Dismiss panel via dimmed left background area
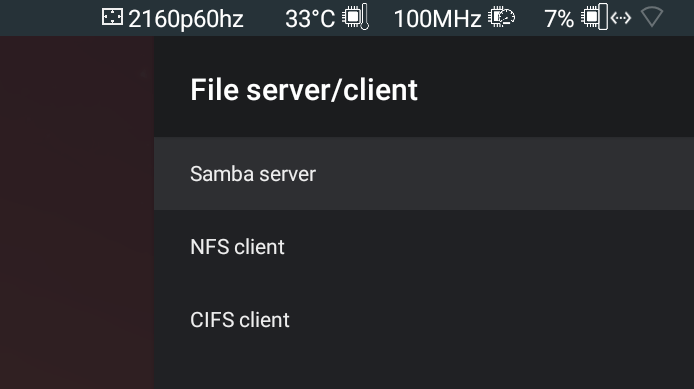 point(77,212)
